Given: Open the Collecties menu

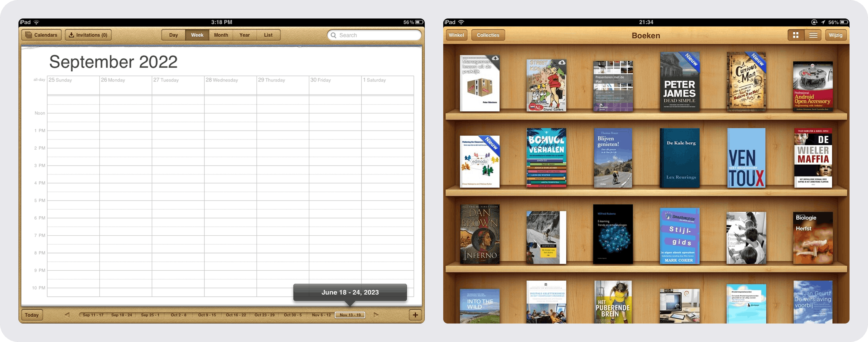Looking at the screenshot, I should (x=488, y=35).
